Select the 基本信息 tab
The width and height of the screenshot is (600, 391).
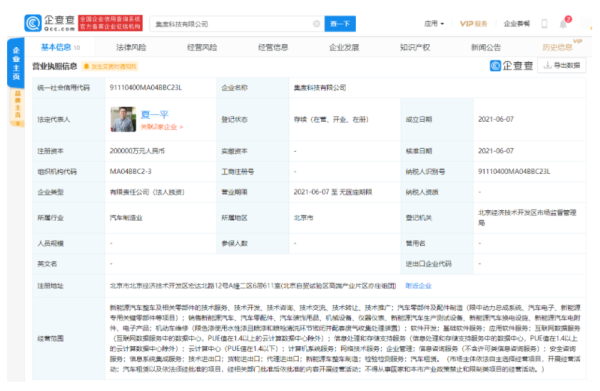point(60,47)
